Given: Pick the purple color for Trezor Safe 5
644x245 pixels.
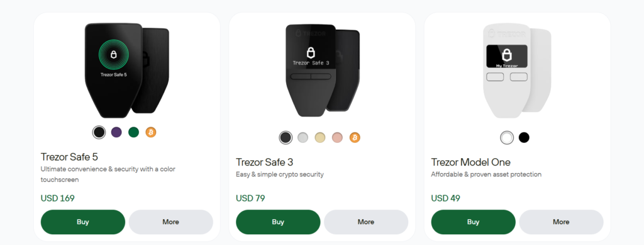Looking at the screenshot, I should [x=116, y=132].
